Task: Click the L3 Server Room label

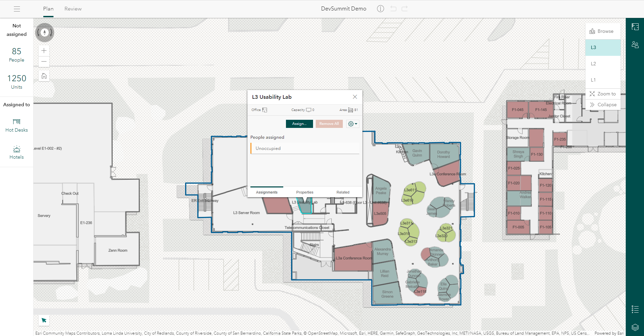Action: tap(246, 213)
